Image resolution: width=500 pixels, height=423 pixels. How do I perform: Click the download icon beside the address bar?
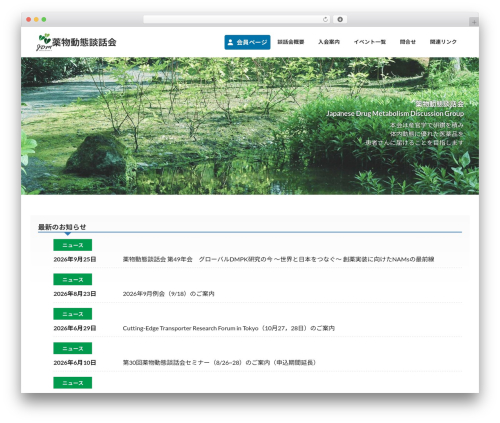pyautogui.click(x=340, y=19)
